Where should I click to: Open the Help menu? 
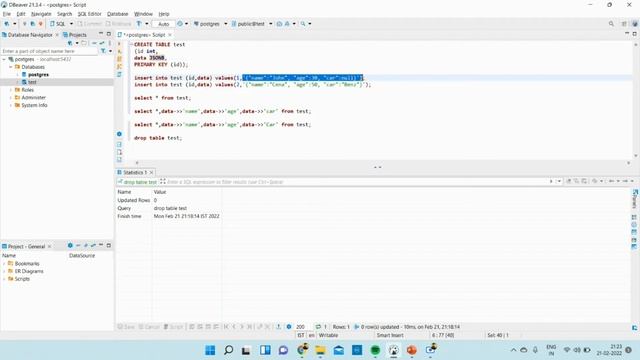pos(164,14)
